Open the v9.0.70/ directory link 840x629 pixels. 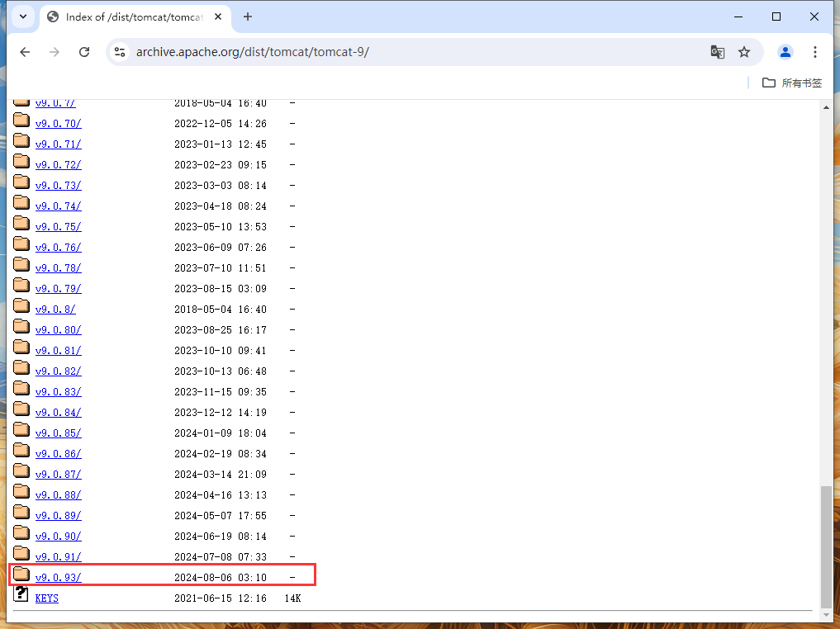click(x=59, y=124)
